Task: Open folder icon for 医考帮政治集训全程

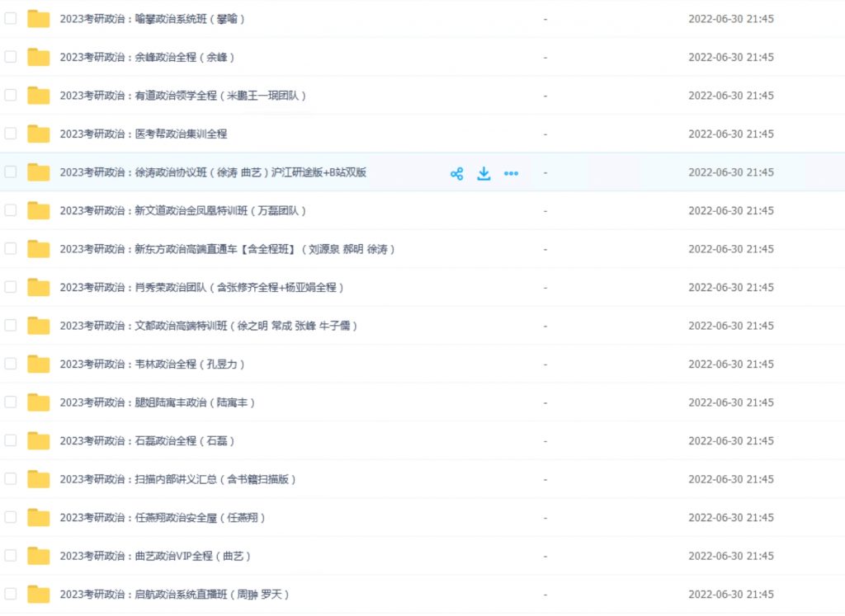Action: pos(38,134)
